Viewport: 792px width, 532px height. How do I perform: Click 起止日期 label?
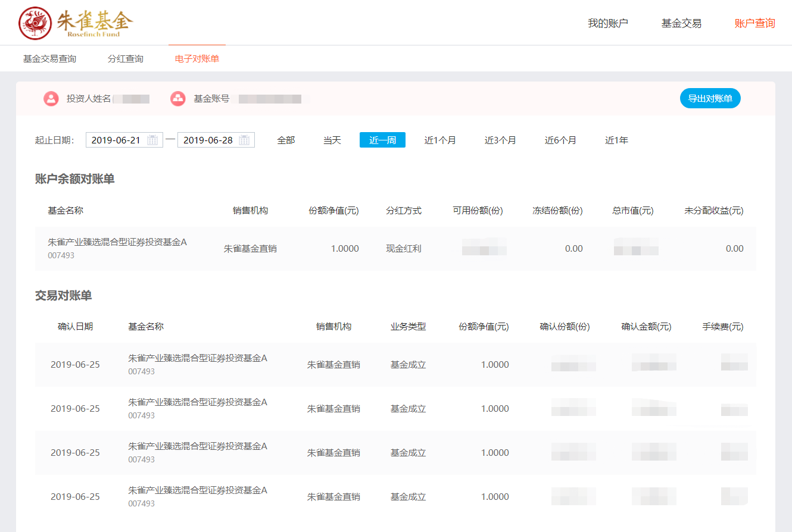(54, 140)
